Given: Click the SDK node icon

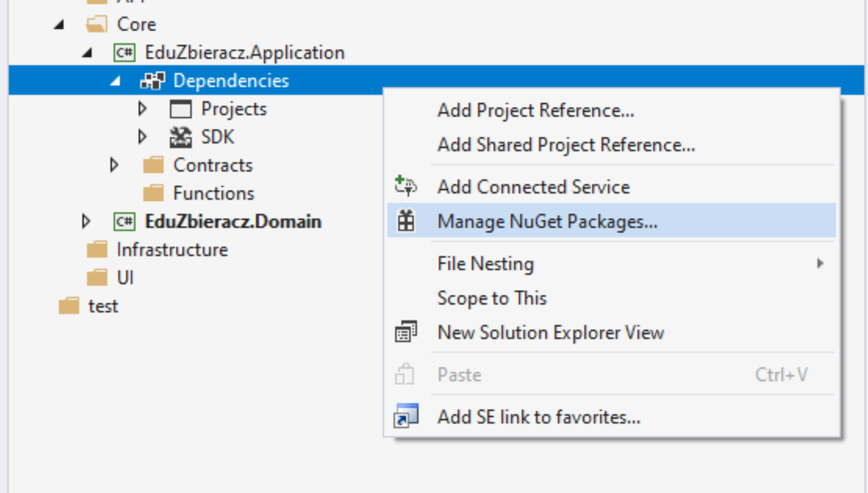Looking at the screenshot, I should coord(181,137).
